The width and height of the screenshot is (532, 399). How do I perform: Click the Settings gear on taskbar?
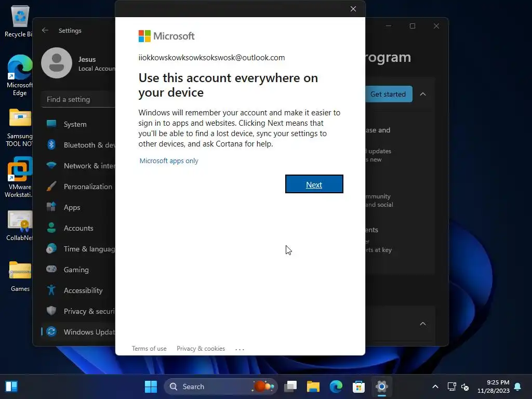(382, 387)
